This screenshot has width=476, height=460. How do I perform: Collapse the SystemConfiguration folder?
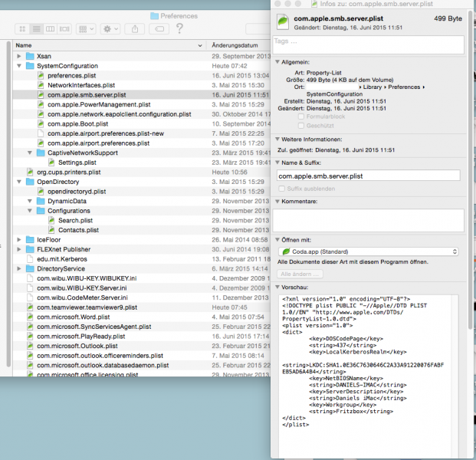point(19,66)
